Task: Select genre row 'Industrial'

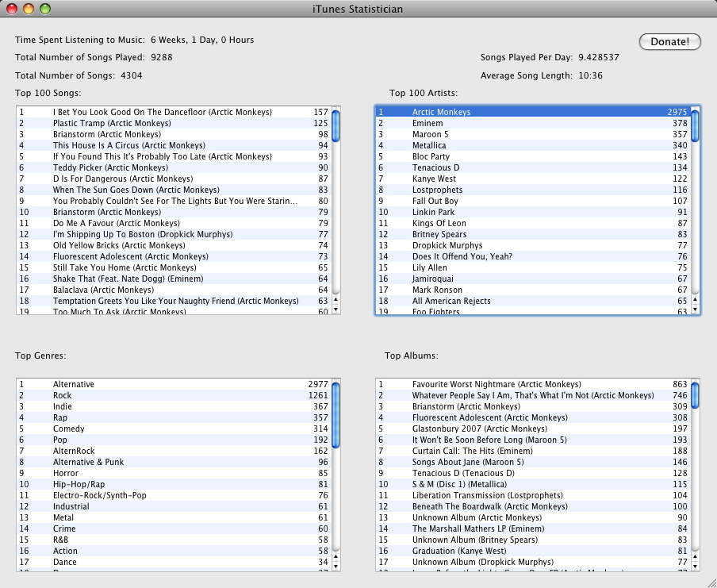Action: 174,506
